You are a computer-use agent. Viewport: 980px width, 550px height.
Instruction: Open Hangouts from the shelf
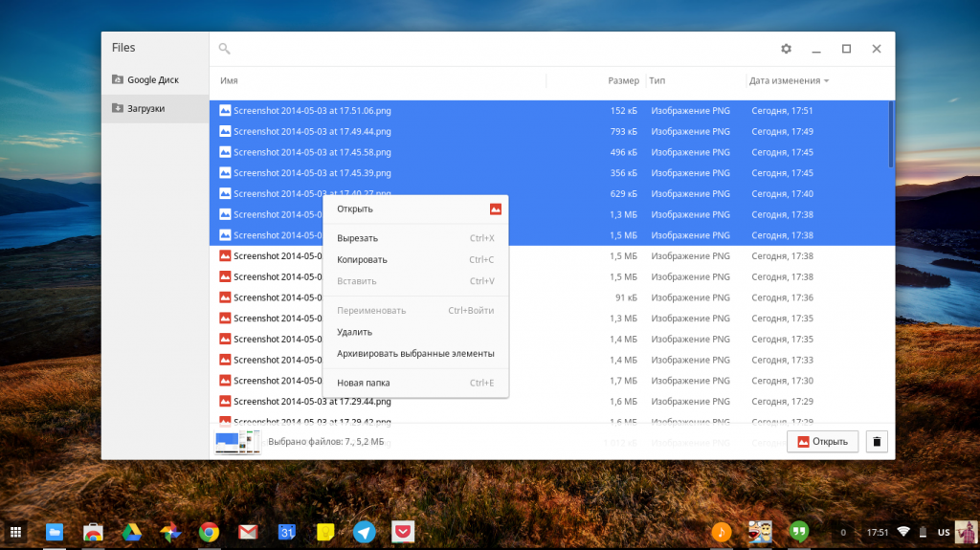799,532
